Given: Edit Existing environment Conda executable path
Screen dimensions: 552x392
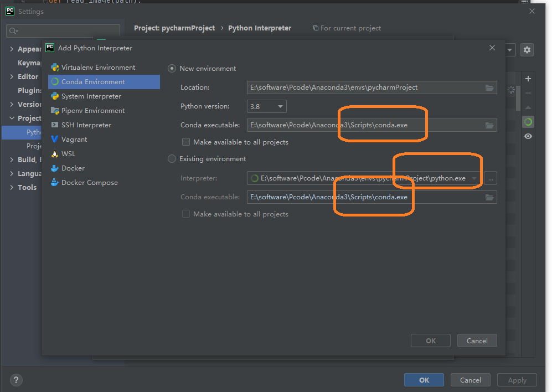Looking at the screenshot, I should pos(372,197).
